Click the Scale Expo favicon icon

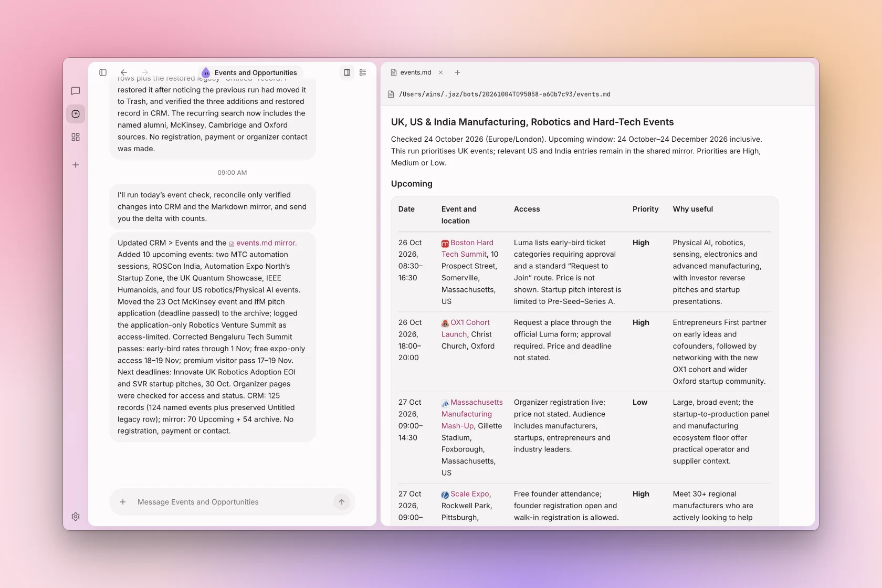pyautogui.click(x=445, y=495)
